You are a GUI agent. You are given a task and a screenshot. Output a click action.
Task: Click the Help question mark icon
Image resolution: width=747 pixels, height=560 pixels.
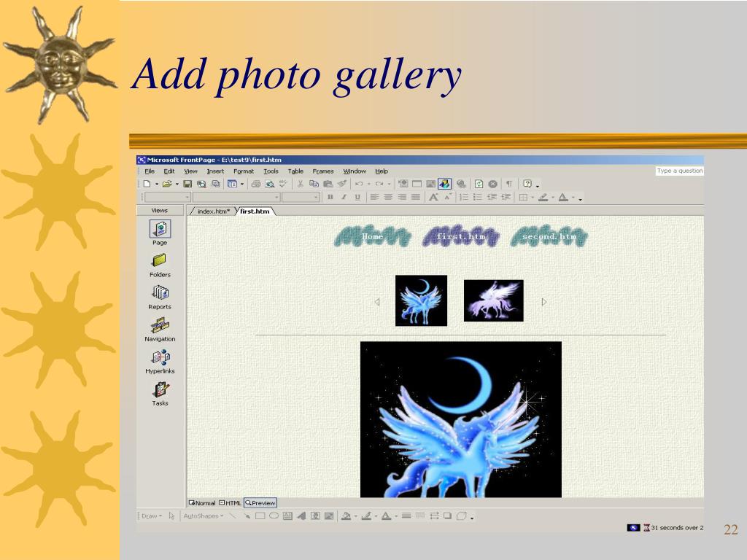click(x=527, y=184)
